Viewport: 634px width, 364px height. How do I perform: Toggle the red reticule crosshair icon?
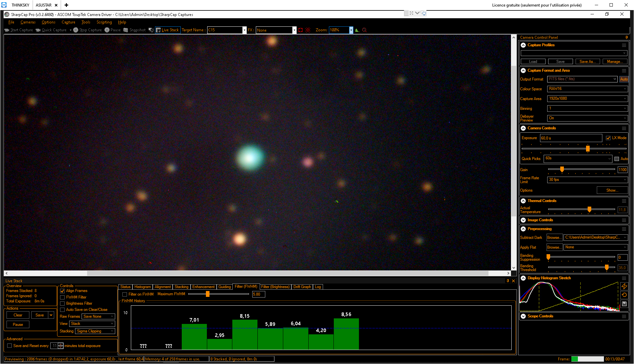(308, 30)
